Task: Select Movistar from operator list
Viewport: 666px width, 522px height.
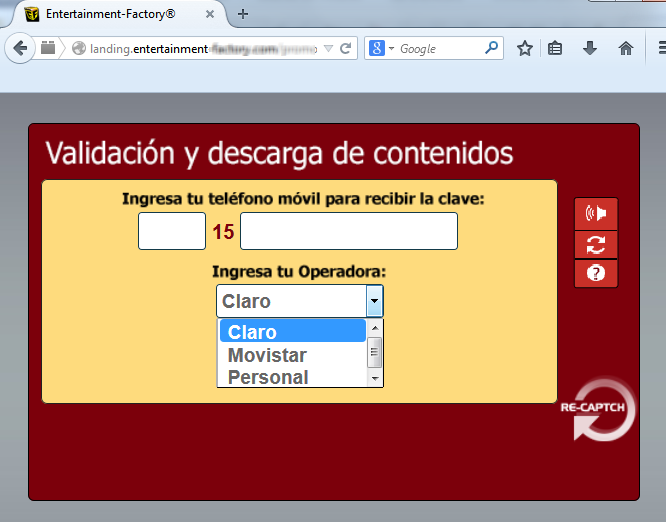Action: (x=267, y=355)
